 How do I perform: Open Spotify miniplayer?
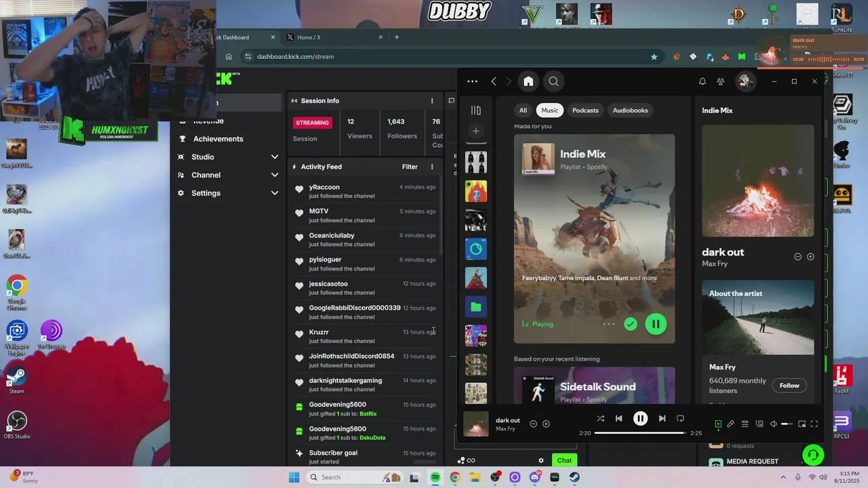click(802, 424)
